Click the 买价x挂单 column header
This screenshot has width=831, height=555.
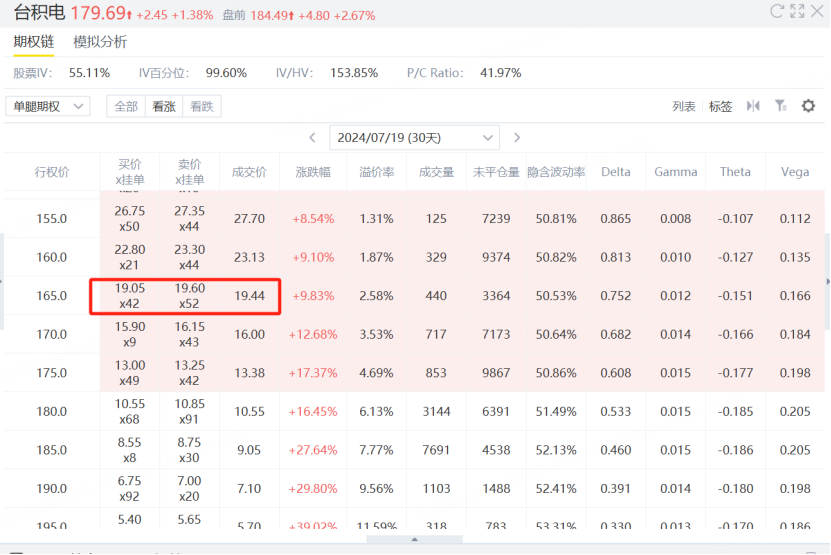coord(130,172)
